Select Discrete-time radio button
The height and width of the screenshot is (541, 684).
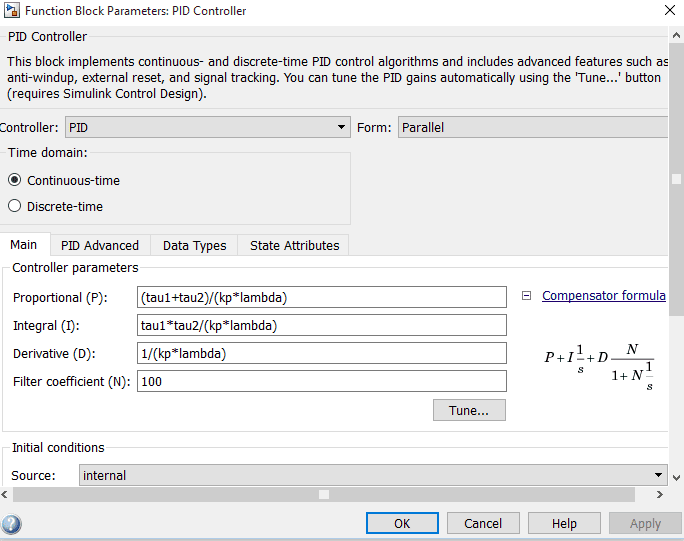pos(14,207)
